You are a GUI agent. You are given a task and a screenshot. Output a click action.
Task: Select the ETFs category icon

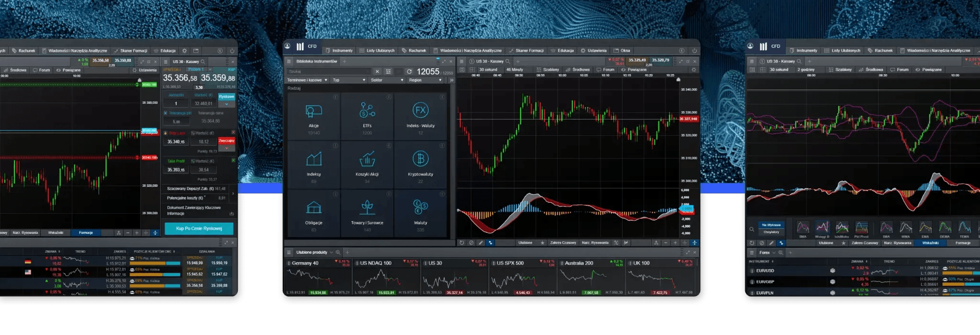367,111
